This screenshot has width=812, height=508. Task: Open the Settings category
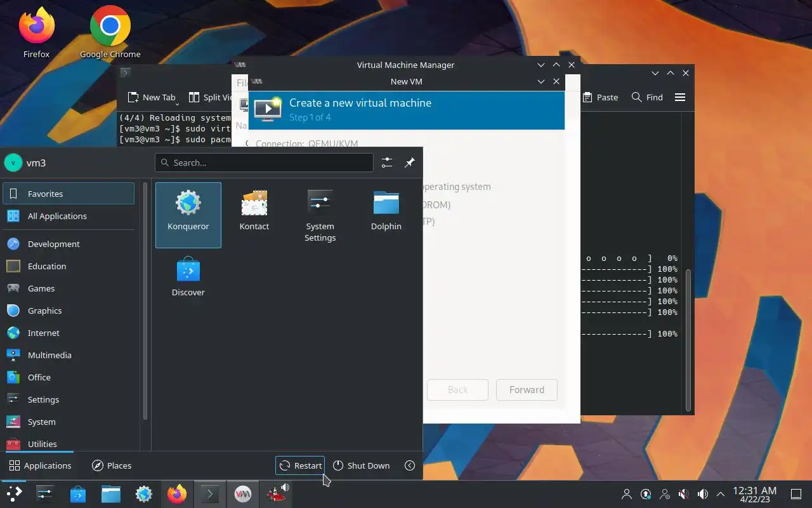tap(69, 399)
